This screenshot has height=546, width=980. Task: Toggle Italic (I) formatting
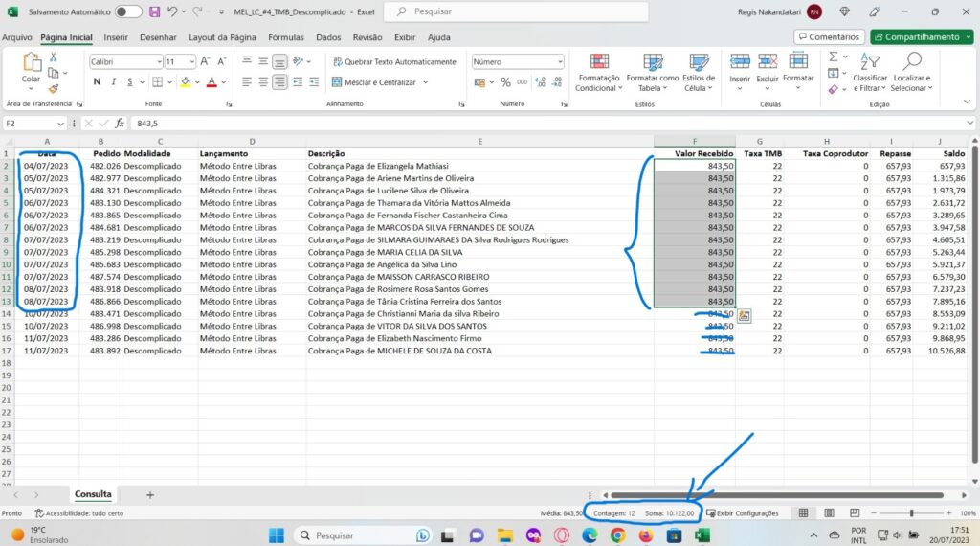click(113, 82)
